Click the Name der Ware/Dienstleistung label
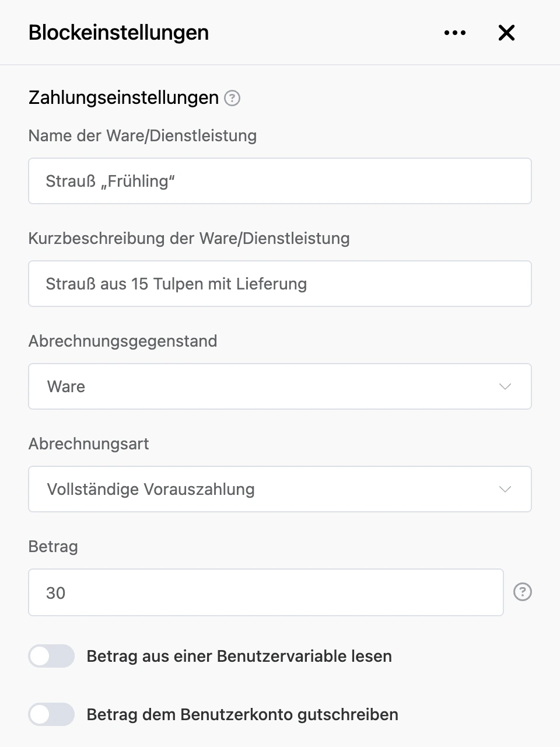This screenshot has height=747, width=560. 142,135
